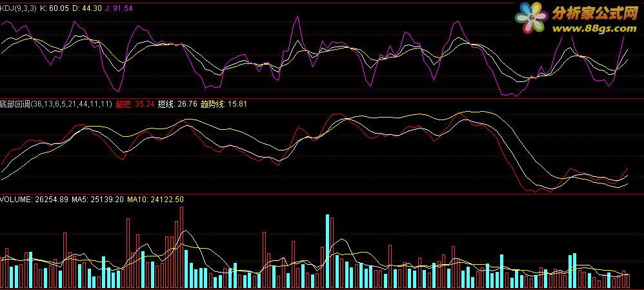This screenshot has height=290, width=644.
Task: Click the K: 60.05 value
Action: coord(54,8)
